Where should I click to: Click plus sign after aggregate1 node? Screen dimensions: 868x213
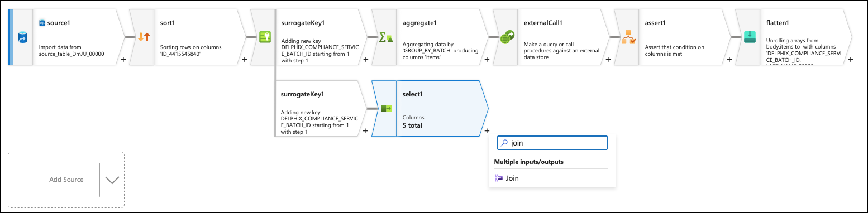(487, 59)
